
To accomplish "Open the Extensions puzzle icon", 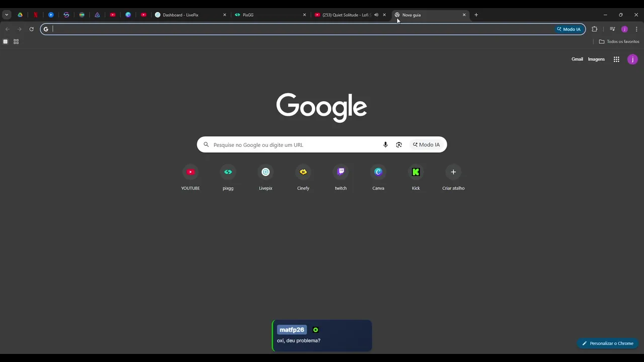I will (595, 29).
